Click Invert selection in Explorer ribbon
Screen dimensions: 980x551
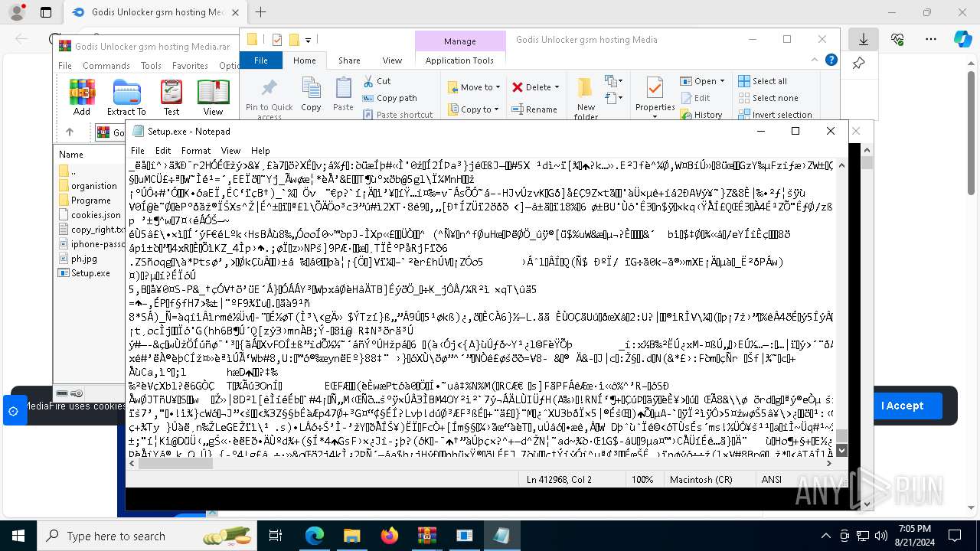pyautogui.click(x=775, y=115)
